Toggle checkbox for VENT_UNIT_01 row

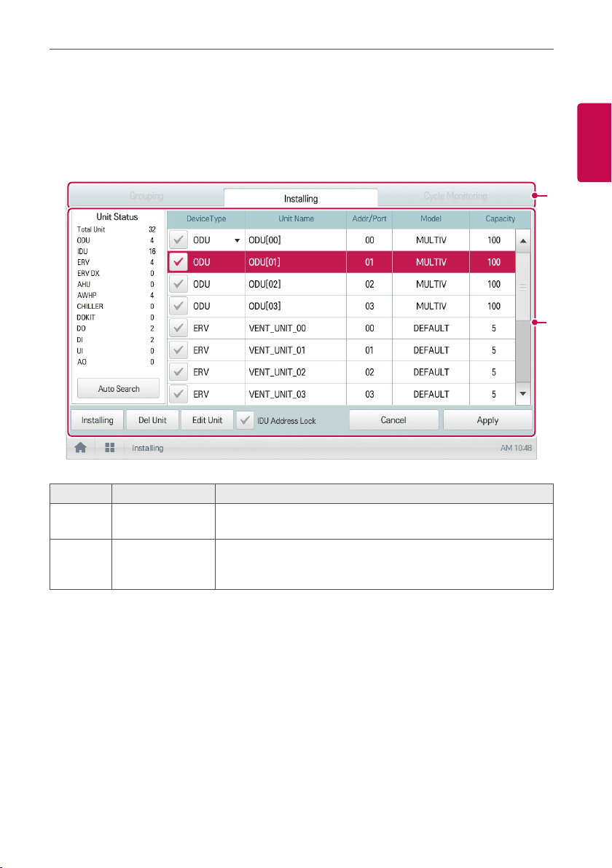pyautogui.click(x=178, y=350)
